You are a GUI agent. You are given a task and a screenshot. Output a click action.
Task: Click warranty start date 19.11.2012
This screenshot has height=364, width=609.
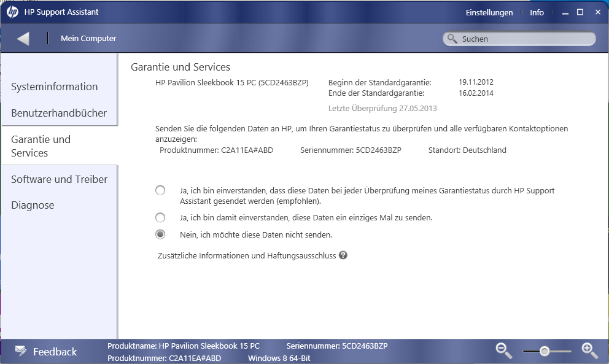[x=476, y=82]
